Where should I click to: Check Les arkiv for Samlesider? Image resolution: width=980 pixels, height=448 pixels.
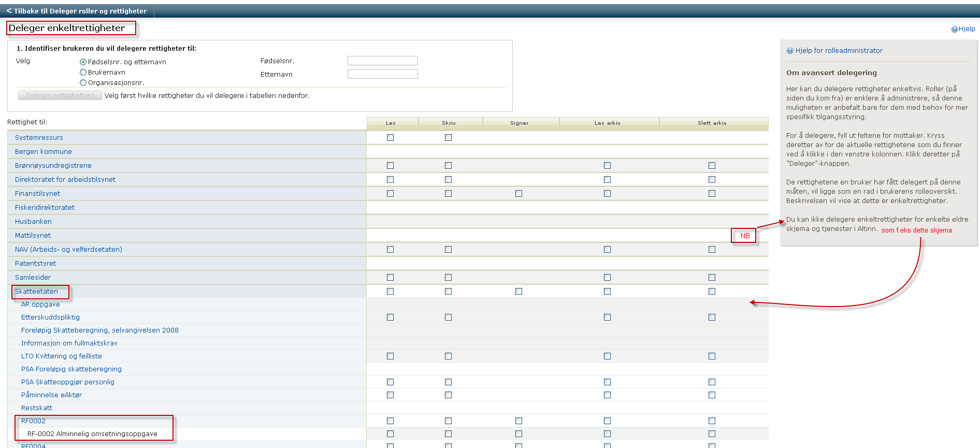pos(607,277)
